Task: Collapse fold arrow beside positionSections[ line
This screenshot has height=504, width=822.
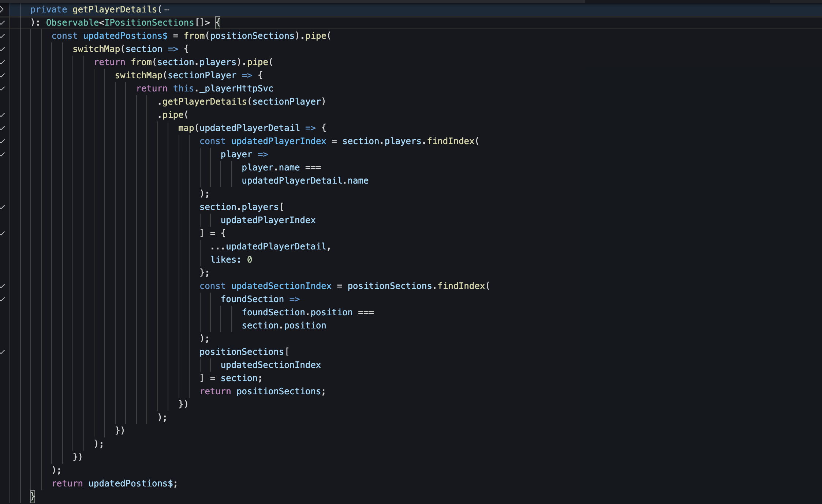Action: 2,352
